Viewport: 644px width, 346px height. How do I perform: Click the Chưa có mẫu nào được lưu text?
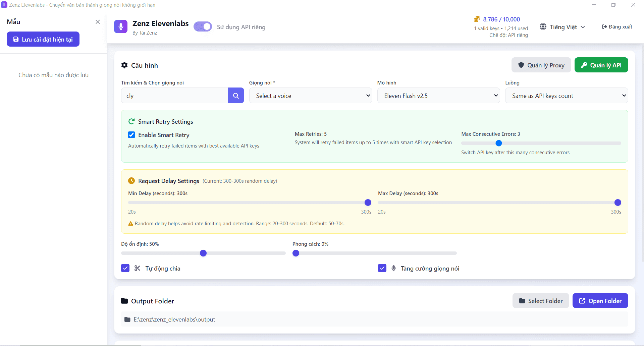pyautogui.click(x=54, y=75)
